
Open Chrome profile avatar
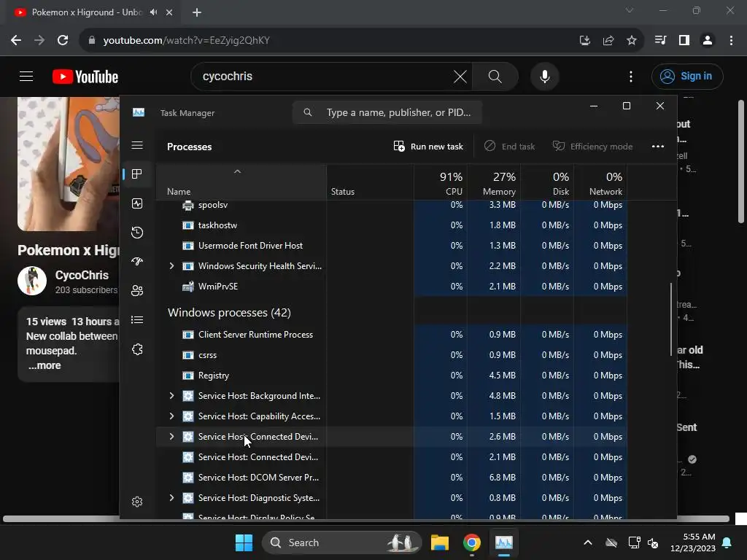708,41
